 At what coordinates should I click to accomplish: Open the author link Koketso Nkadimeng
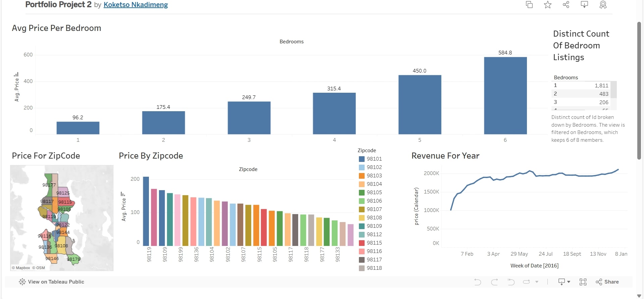click(x=136, y=5)
